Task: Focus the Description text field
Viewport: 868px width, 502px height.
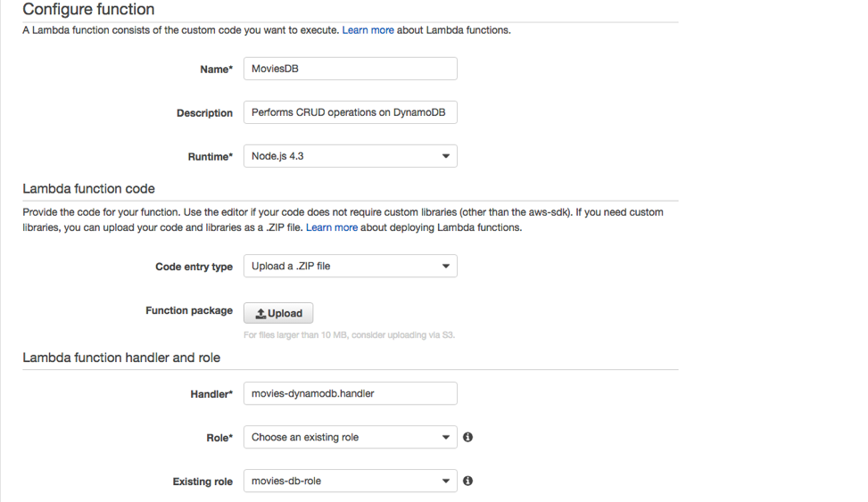Action: [x=351, y=112]
